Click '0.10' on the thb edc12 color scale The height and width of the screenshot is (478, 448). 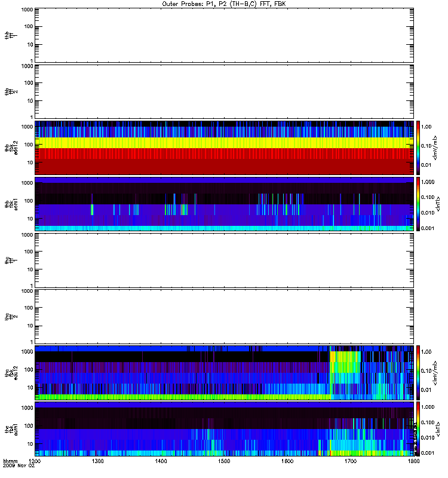pyautogui.click(x=426, y=146)
